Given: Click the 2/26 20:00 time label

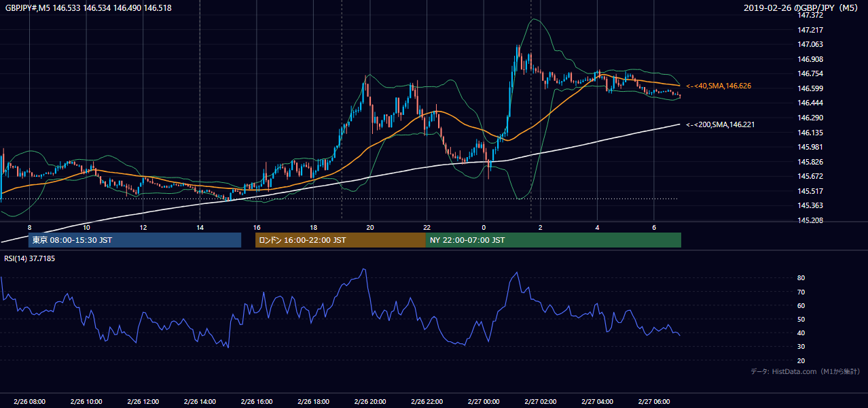Looking at the screenshot, I should coord(369,401).
